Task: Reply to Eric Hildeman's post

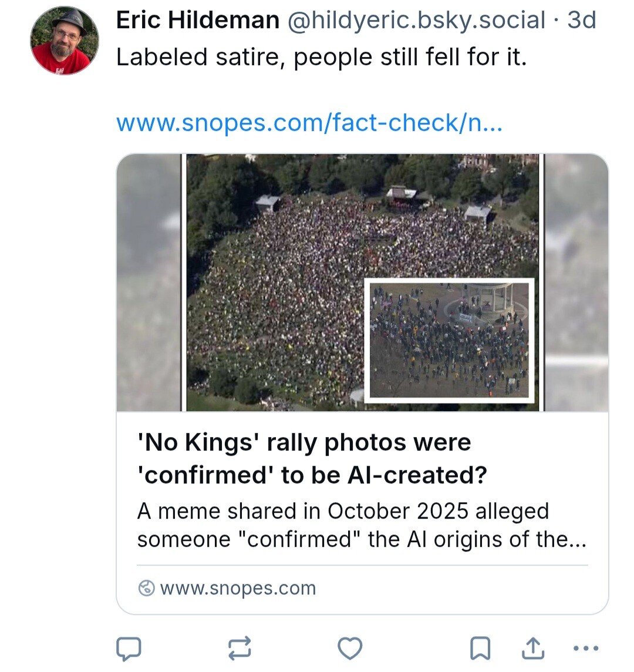Action: [x=128, y=648]
